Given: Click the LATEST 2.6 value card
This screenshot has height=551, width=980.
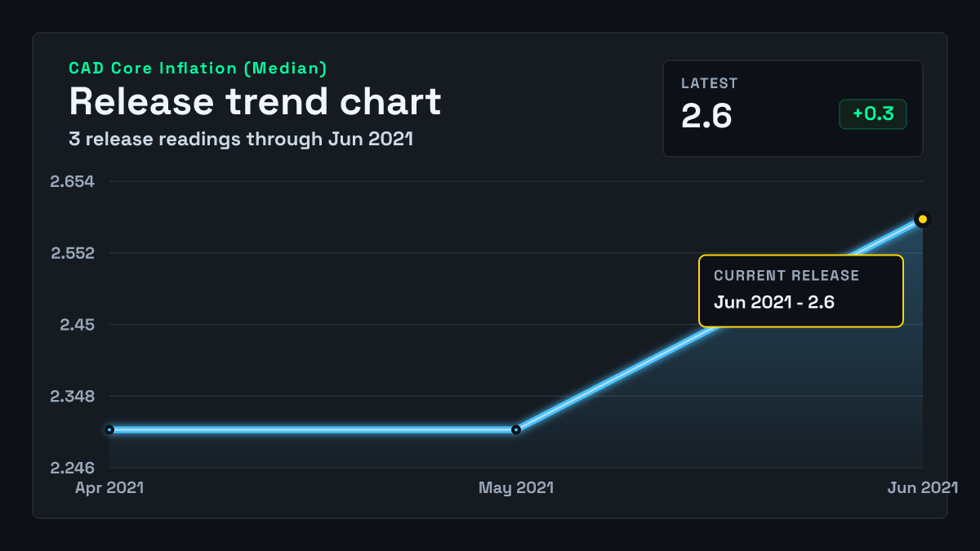Looking at the screenshot, I should click(793, 108).
